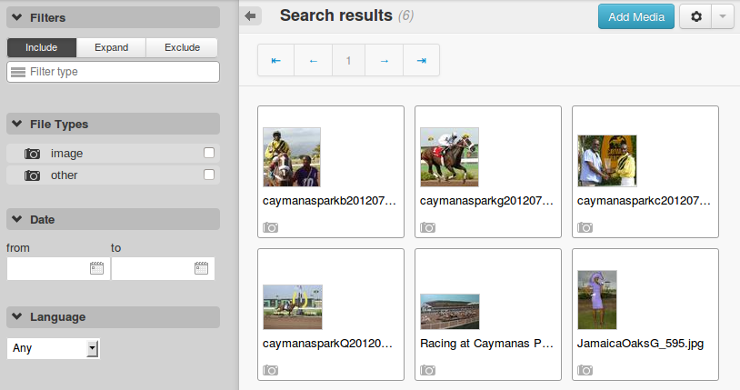Open the 'to' date calendar picker
The height and width of the screenshot is (390, 740).
coord(201,268)
